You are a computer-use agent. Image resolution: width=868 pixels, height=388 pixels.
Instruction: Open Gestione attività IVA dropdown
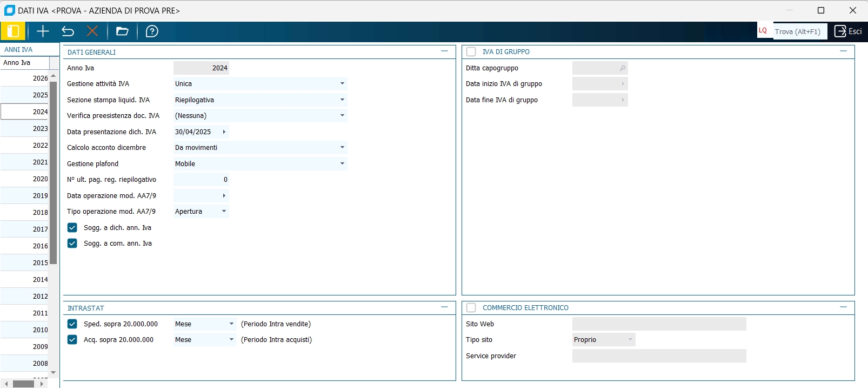(x=342, y=84)
